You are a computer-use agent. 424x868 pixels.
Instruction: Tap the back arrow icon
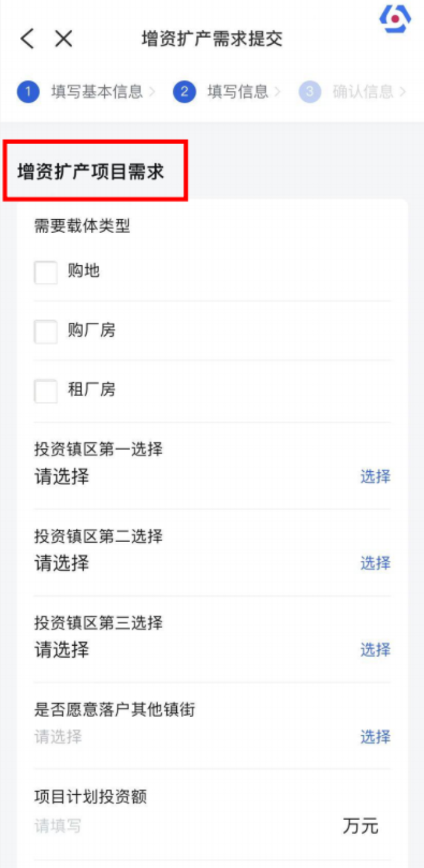coord(27,39)
